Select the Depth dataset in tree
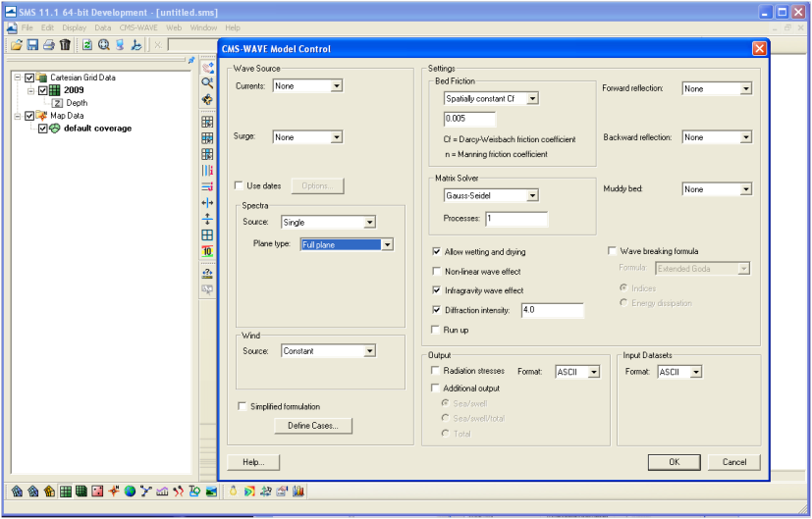 tap(77, 103)
